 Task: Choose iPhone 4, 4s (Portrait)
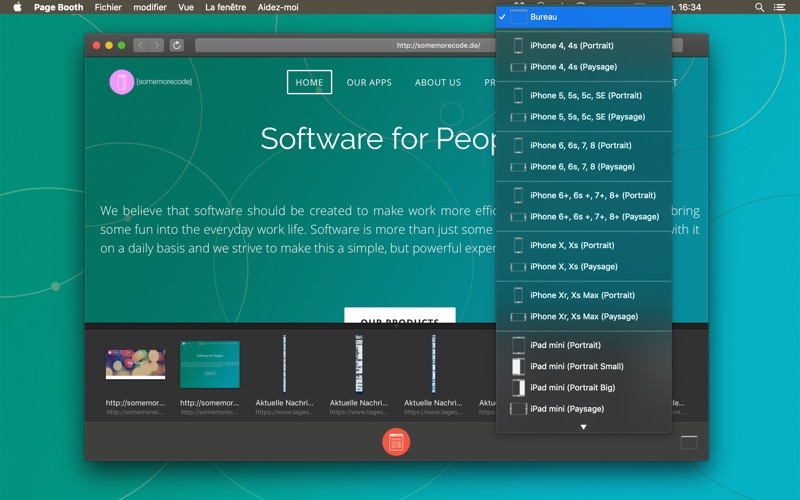click(584, 45)
